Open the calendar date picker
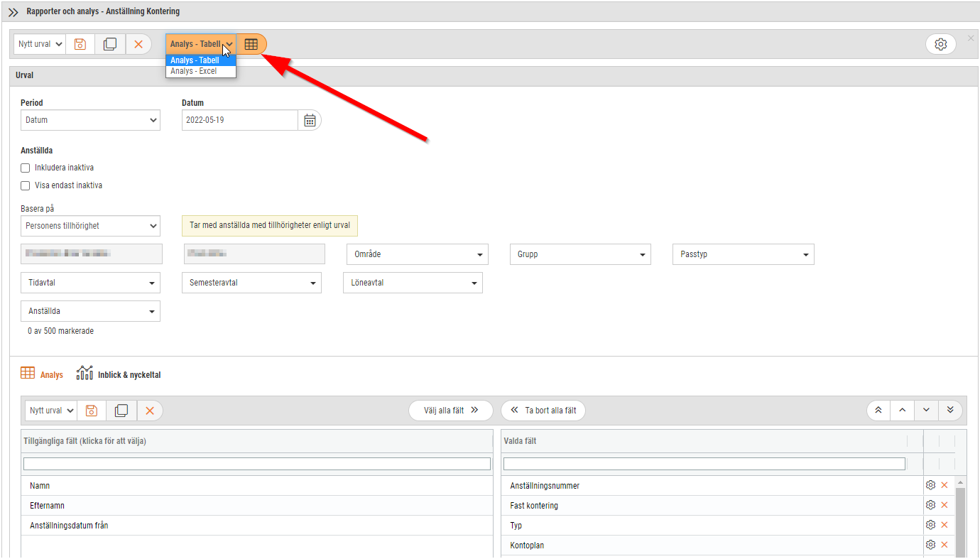The image size is (980, 559). 310,120
